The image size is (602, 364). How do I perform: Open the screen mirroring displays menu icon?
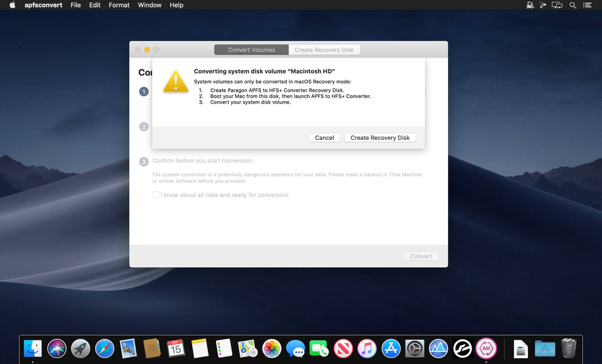pos(557,5)
